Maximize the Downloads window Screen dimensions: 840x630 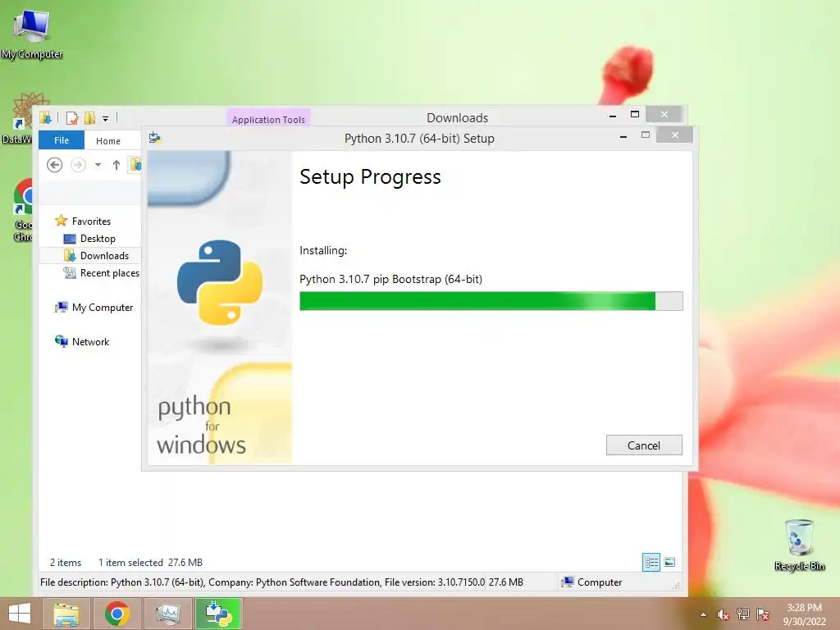(x=635, y=114)
